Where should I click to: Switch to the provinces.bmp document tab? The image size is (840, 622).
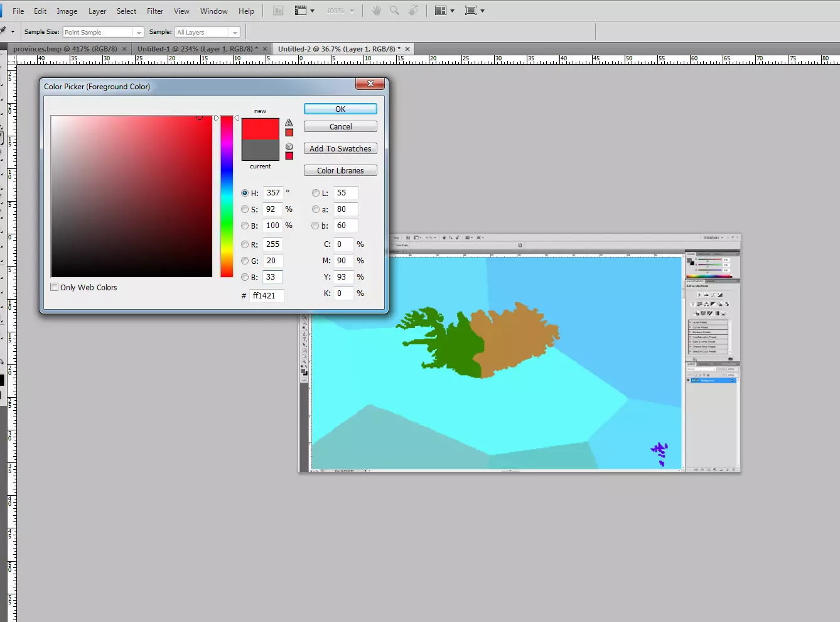[65, 49]
